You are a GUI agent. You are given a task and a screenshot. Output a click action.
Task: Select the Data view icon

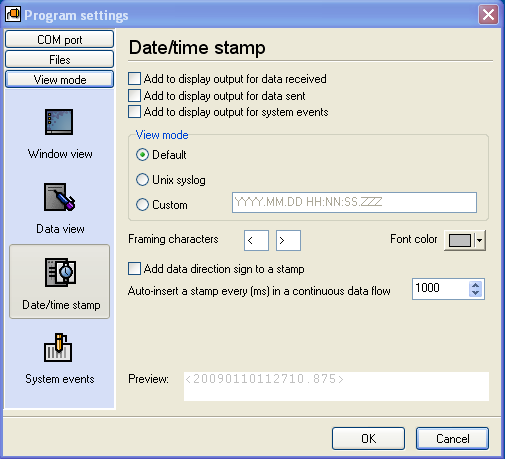tap(59, 197)
